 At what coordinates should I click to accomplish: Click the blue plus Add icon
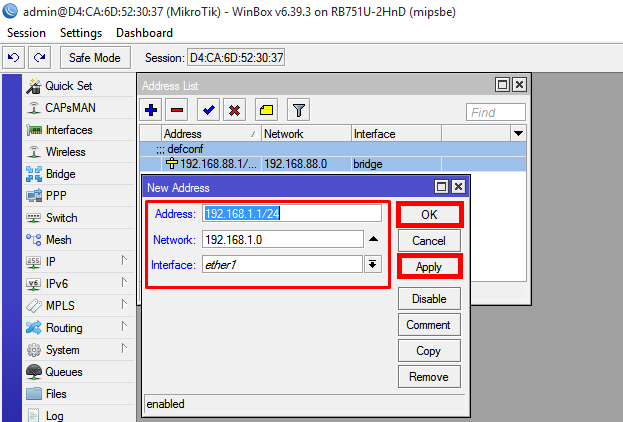pos(151,110)
